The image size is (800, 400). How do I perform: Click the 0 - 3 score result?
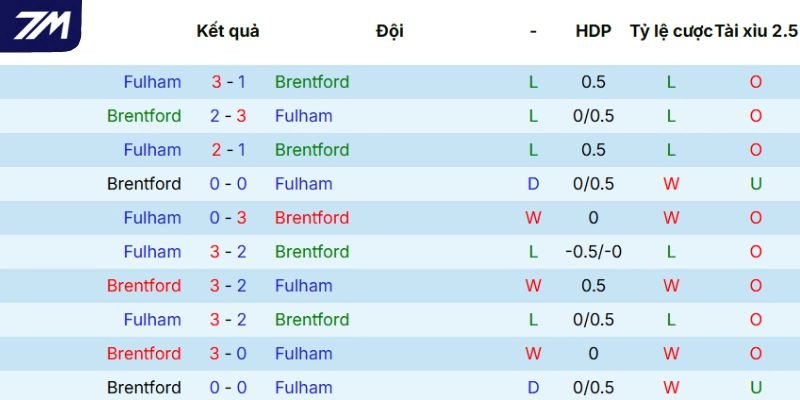[x=228, y=218]
